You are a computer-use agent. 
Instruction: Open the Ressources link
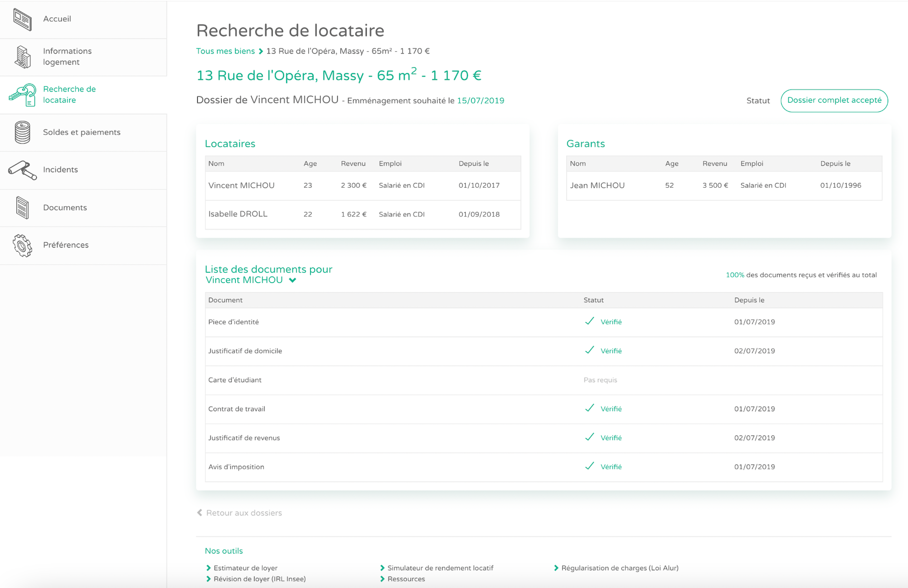406,579
